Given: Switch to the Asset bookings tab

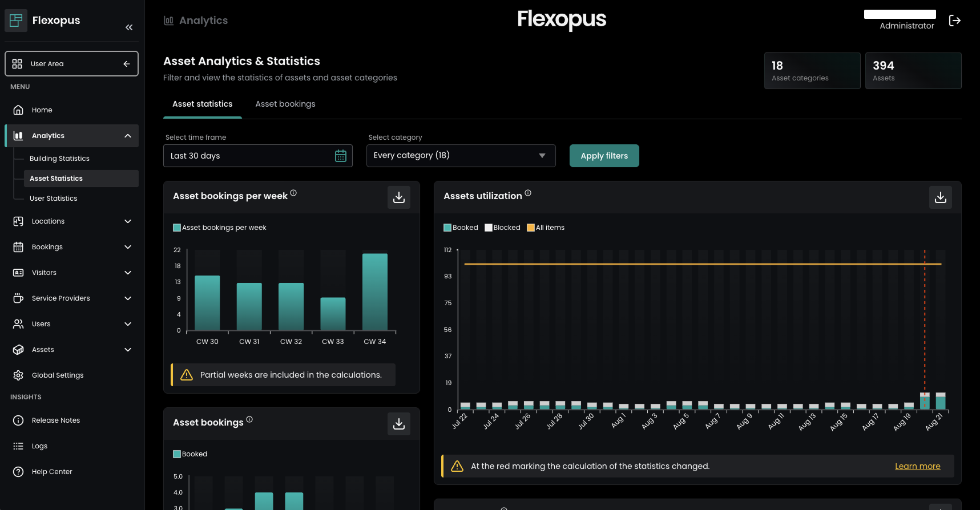Looking at the screenshot, I should tap(285, 104).
